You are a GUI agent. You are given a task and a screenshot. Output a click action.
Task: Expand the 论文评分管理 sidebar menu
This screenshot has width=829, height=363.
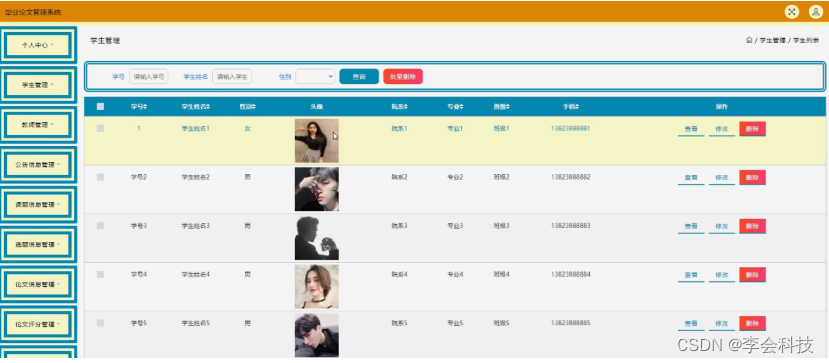(x=38, y=324)
